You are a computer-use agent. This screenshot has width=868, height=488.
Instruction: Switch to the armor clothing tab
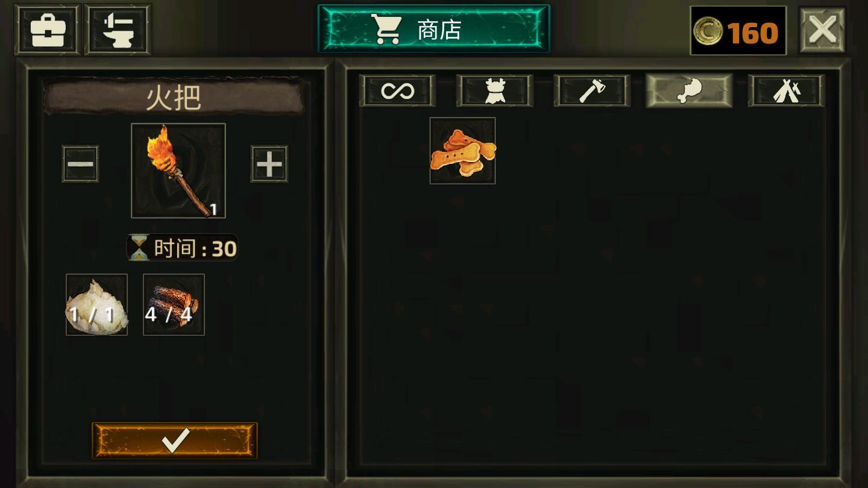pos(495,91)
